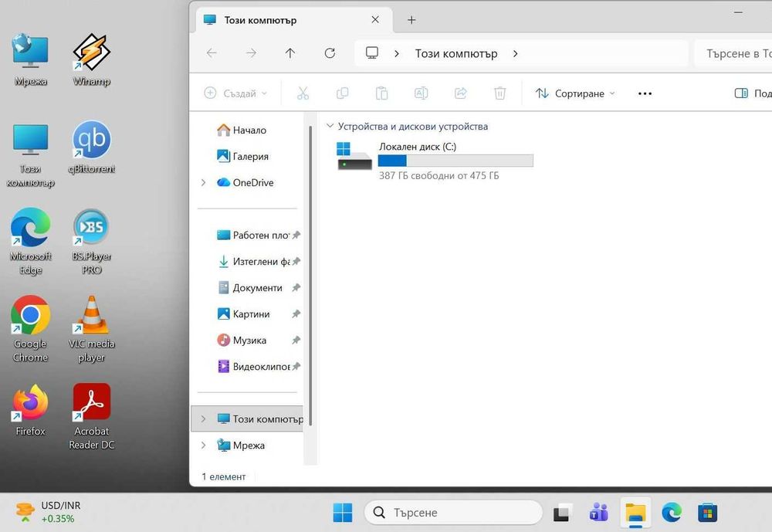Open the three-dots more options menu
This screenshot has height=532, width=772.
[645, 93]
